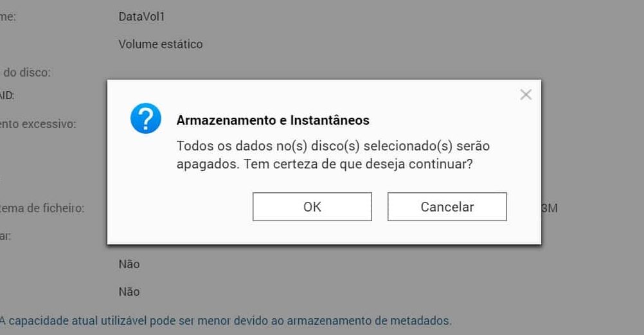
Task: Click the dimmed background right of the dialog
Action: 591,148
